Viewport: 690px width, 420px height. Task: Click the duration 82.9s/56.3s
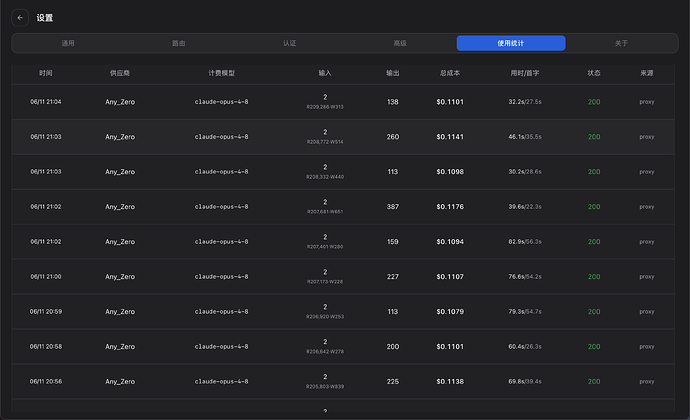tap(525, 242)
